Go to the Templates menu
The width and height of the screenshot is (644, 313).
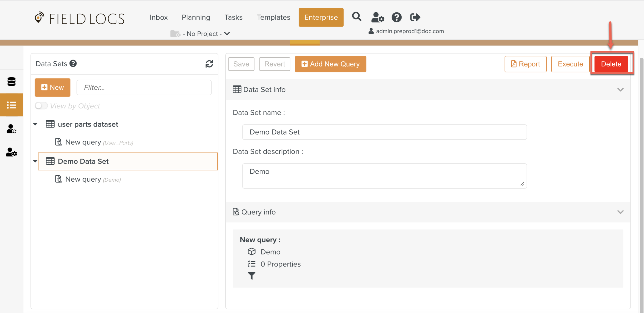273,17
